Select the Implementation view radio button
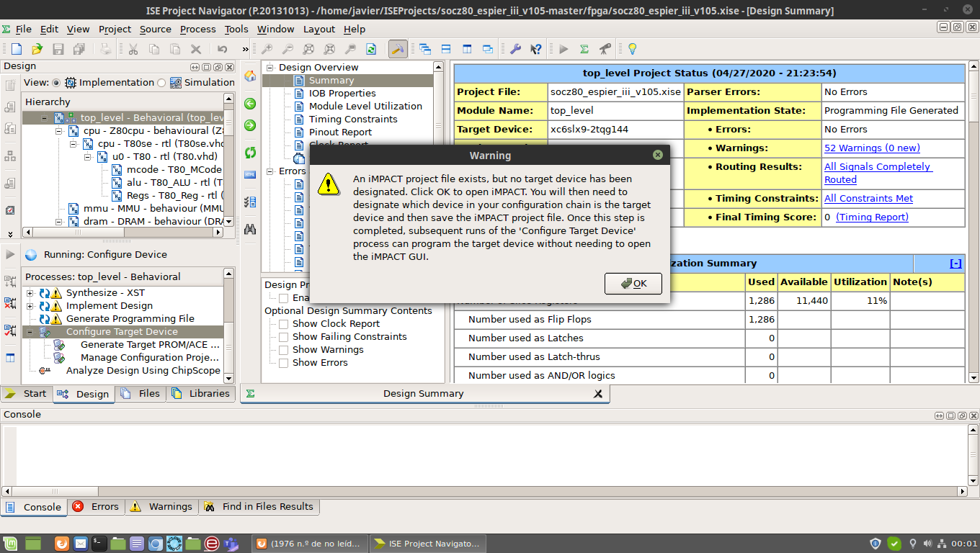 click(x=56, y=83)
